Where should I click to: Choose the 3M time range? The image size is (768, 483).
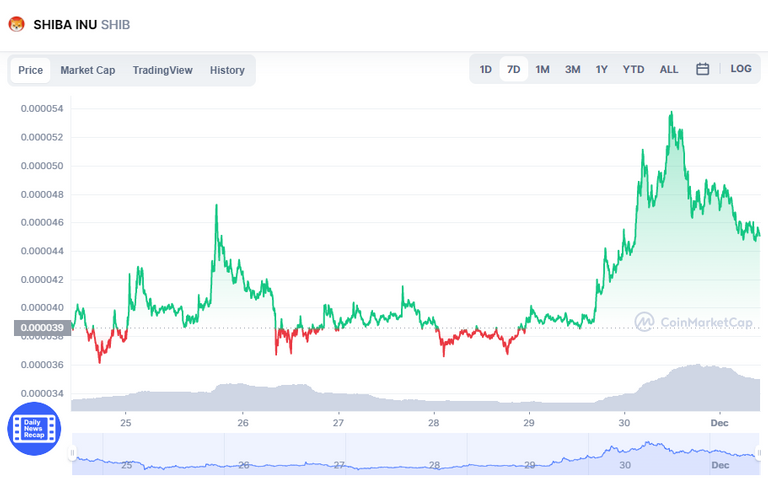click(x=573, y=69)
